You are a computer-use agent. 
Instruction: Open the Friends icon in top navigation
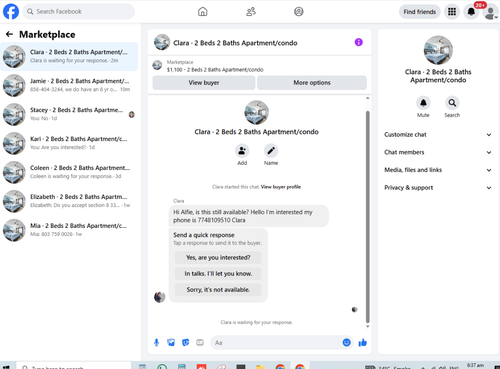251,12
